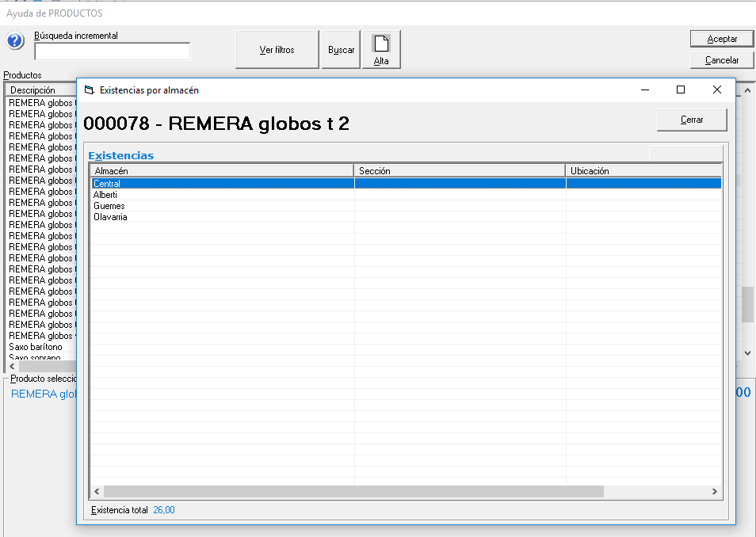Click the left arrow of the horizontal scrollbar
Screen dimensions: 756x537
97,492
